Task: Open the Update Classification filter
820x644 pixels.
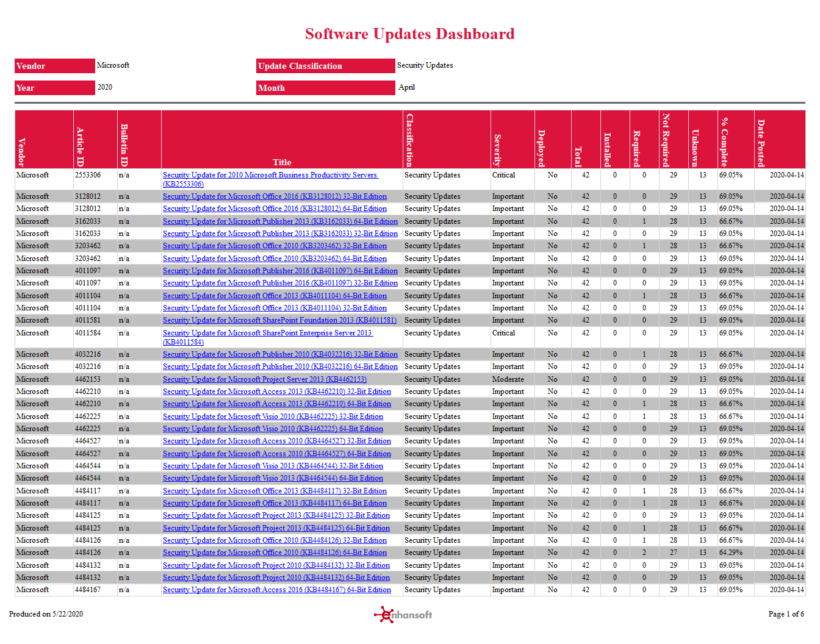Action: pyautogui.click(x=325, y=66)
